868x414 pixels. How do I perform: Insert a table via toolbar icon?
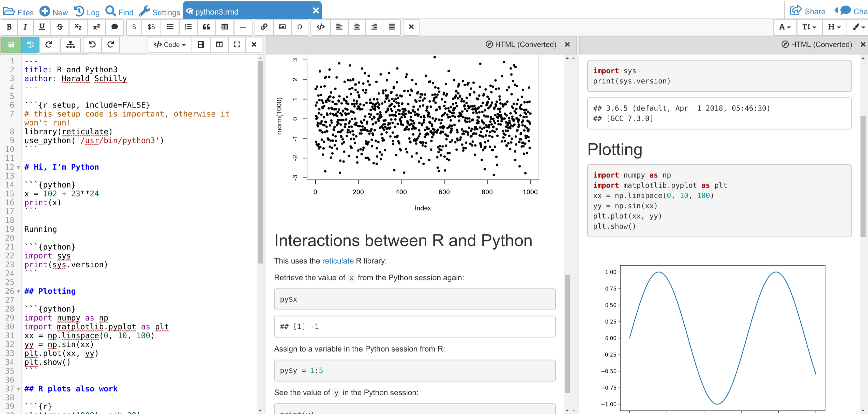[225, 27]
